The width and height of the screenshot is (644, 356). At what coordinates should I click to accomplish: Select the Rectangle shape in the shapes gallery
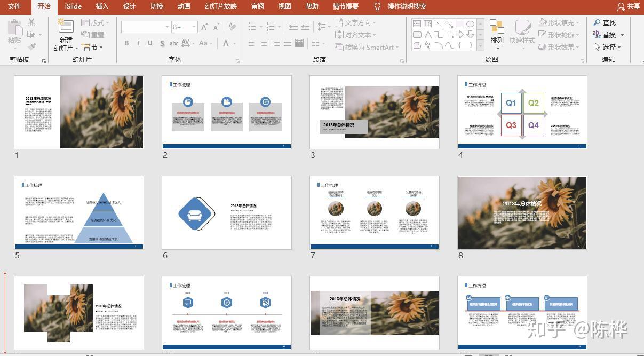(459, 24)
